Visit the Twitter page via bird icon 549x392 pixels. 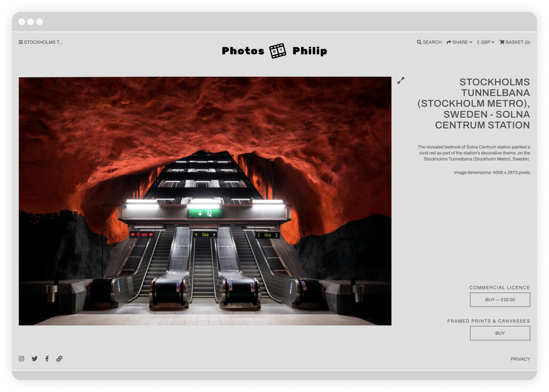(34, 359)
